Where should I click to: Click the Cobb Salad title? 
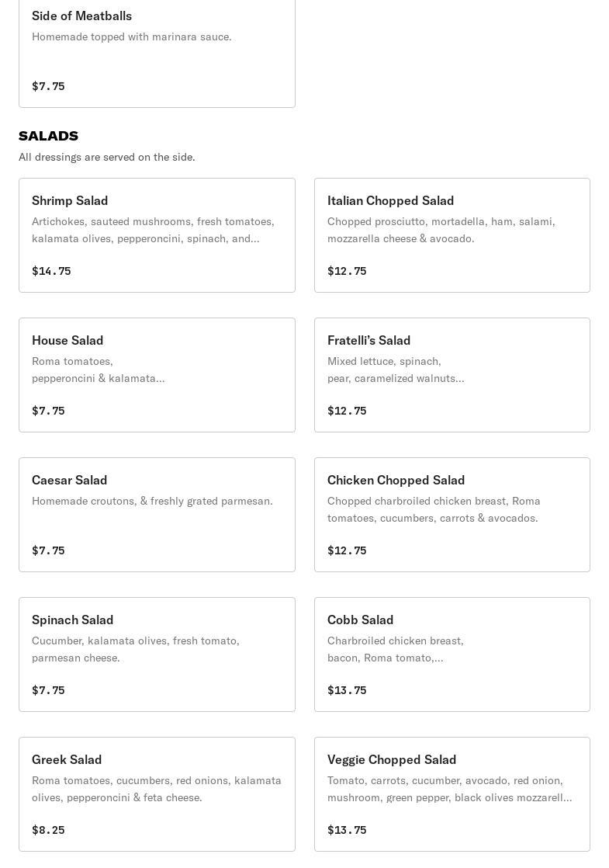point(360,620)
